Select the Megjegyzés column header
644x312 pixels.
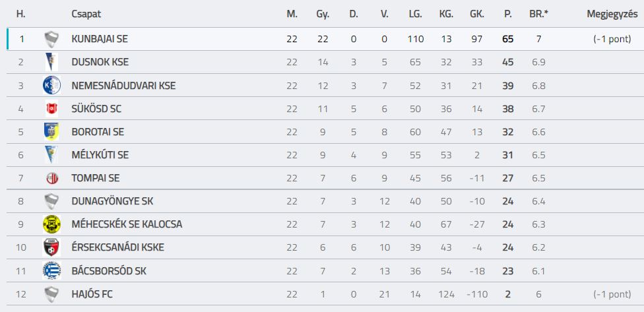pos(612,14)
